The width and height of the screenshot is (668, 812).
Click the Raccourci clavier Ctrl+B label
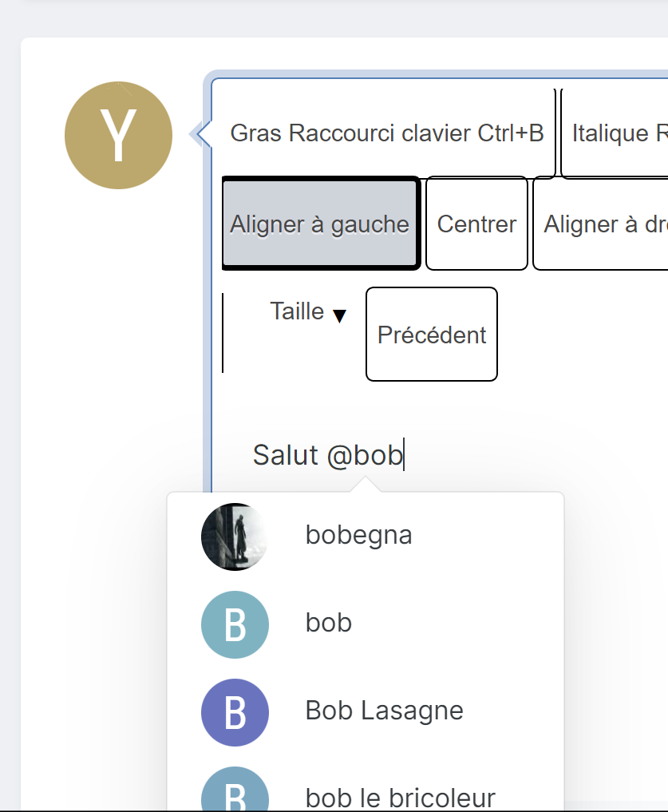(x=417, y=133)
